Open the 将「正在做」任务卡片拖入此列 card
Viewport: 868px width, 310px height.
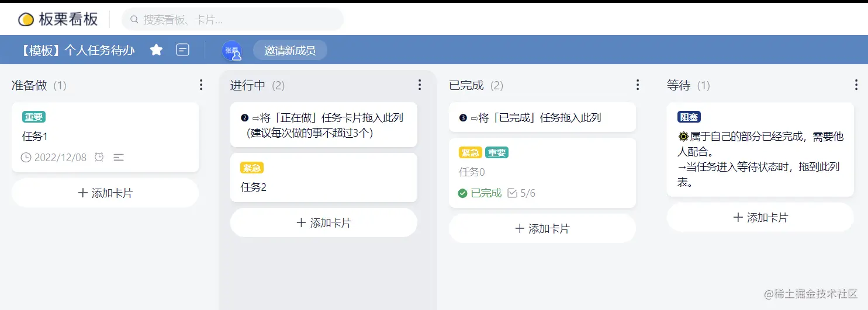coord(324,125)
